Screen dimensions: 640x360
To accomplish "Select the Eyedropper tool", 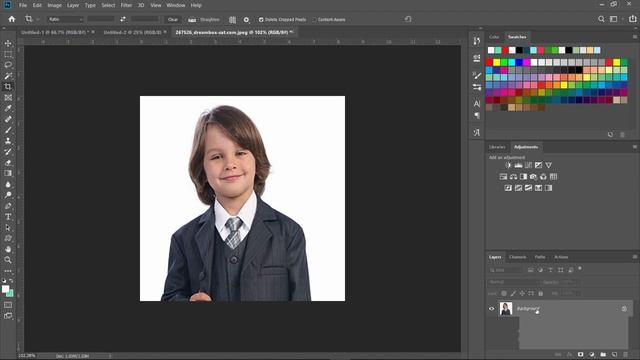I will tap(8, 108).
